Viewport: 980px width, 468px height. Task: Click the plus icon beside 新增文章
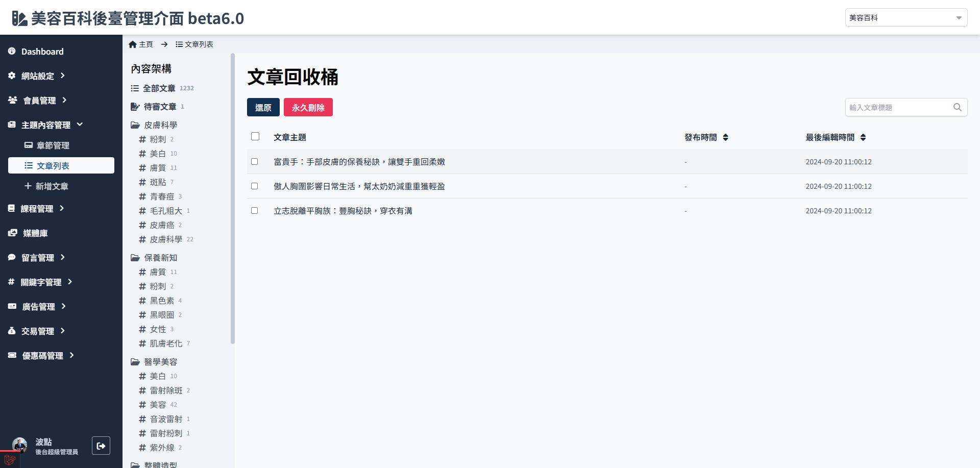point(28,186)
